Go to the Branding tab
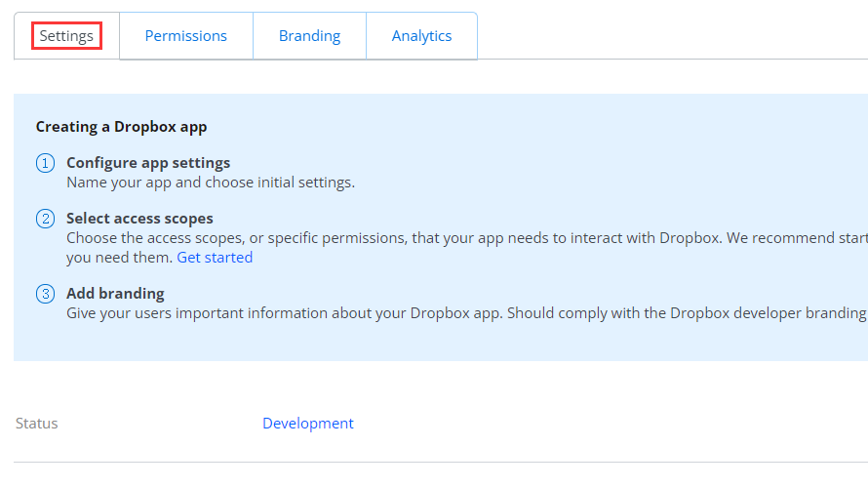This screenshot has width=868, height=488. [x=309, y=36]
